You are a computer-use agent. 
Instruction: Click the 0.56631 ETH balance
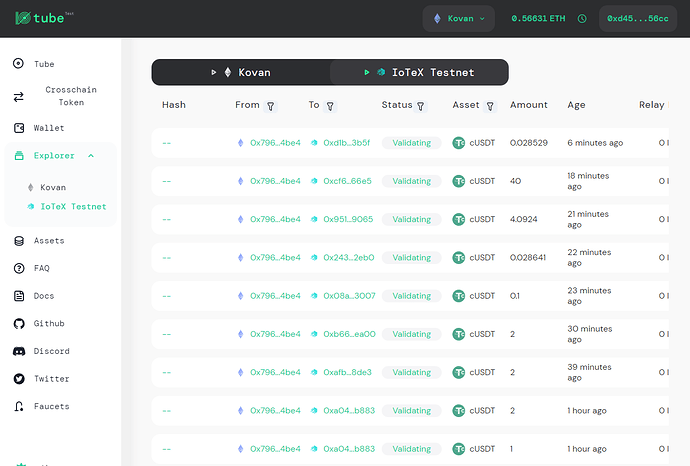pyautogui.click(x=538, y=18)
